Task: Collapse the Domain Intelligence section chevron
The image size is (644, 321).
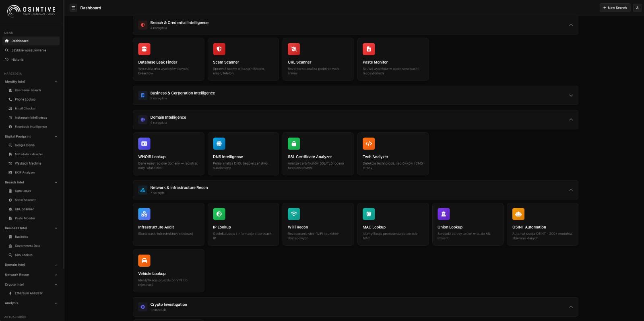Action: tap(571, 119)
